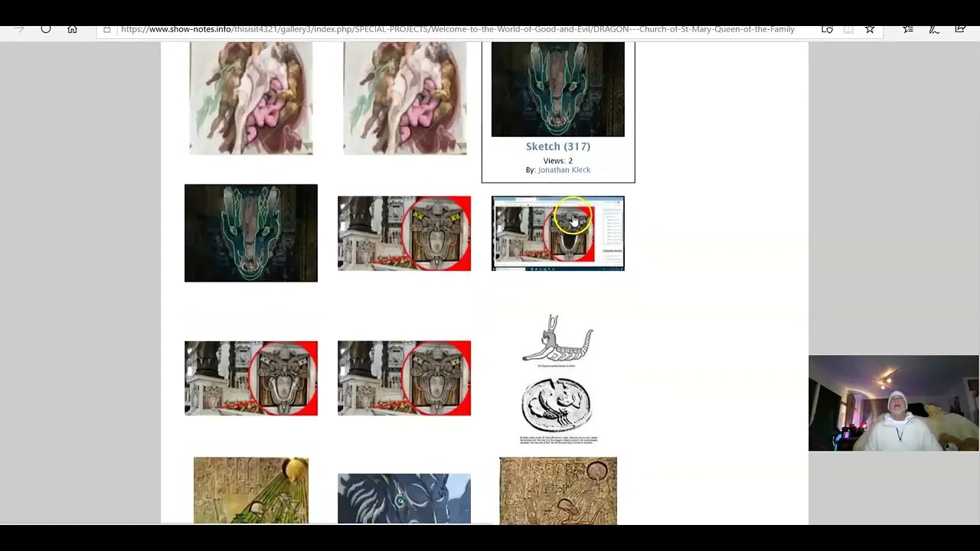Screen dimensions: 980x551
Task: Open the add notes pen icon
Action: [x=934, y=29]
